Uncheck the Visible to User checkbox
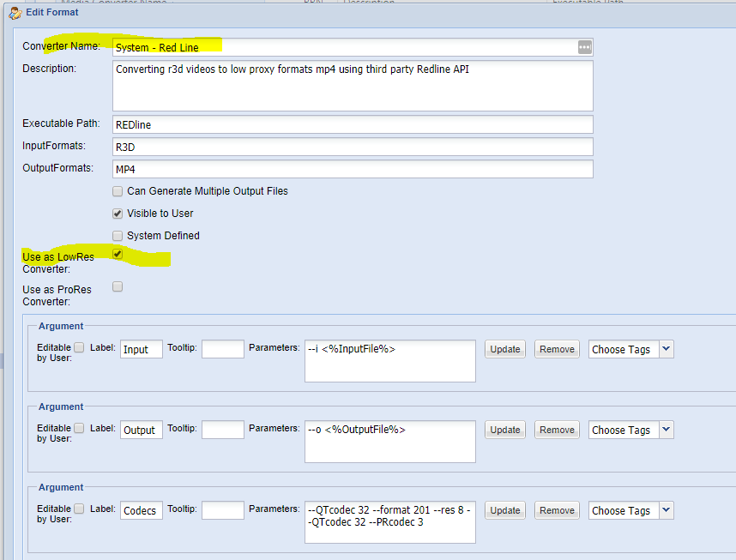736x560 pixels. [x=118, y=214]
